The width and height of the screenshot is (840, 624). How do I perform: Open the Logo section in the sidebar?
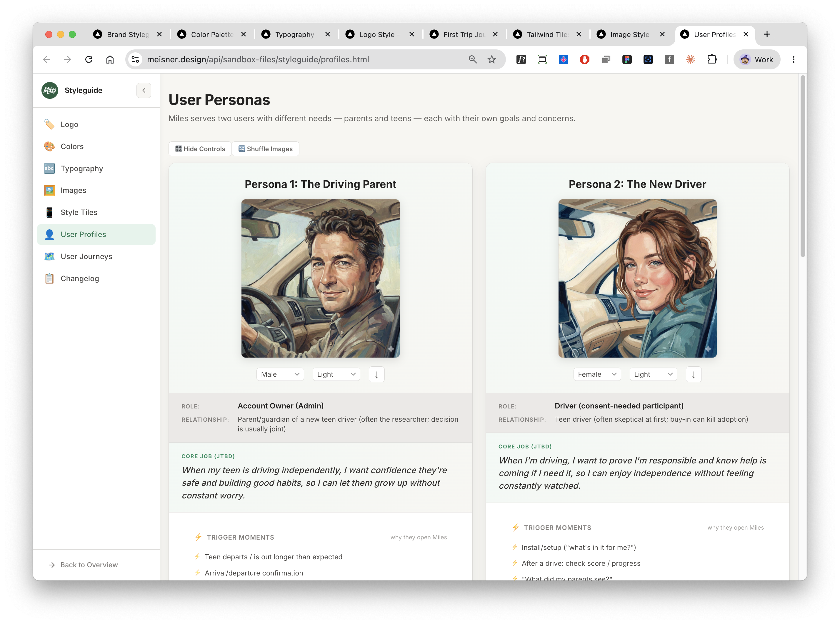96,124
